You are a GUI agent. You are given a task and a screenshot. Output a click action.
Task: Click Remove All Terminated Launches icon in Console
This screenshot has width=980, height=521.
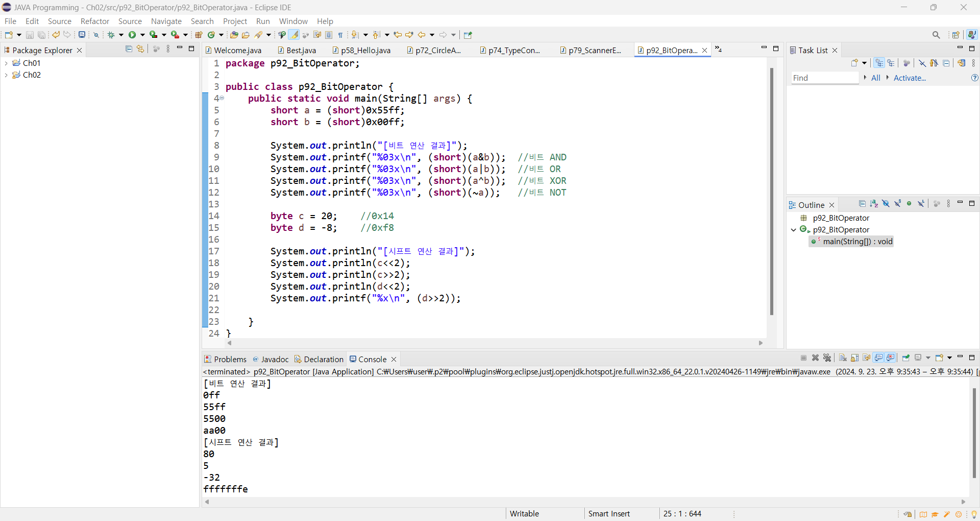coord(827,358)
